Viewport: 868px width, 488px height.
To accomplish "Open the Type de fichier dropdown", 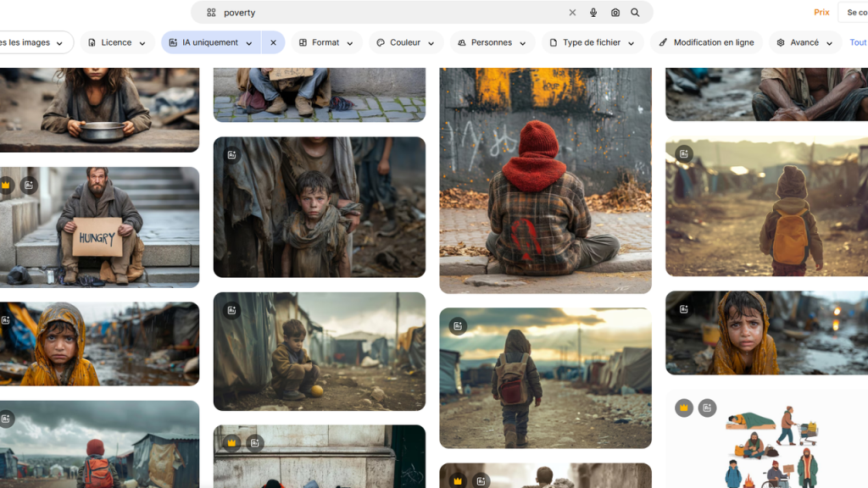I will click(592, 42).
